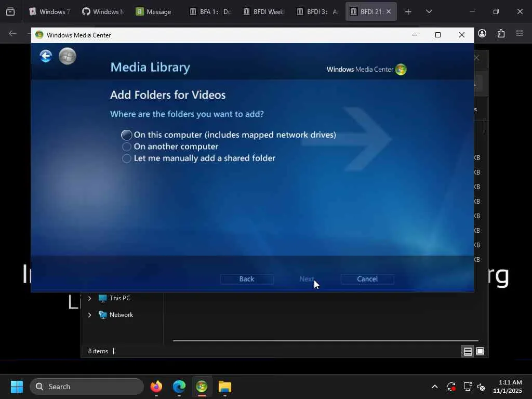
Task: Minimize the Windows Media Center window
Action: [x=414, y=35]
